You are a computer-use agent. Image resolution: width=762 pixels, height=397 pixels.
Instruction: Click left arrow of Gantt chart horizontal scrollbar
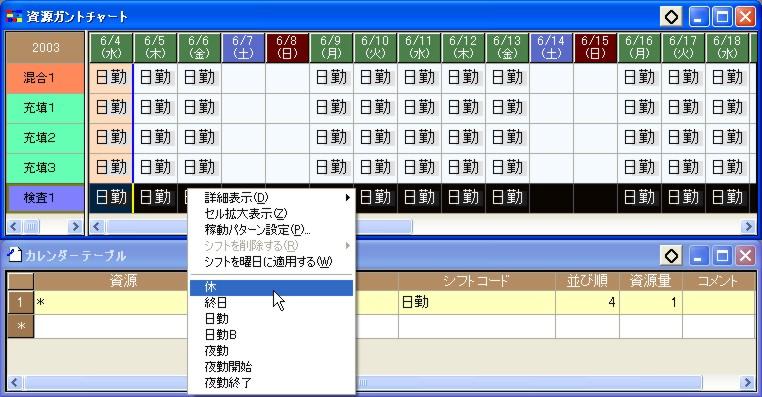tap(97, 226)
